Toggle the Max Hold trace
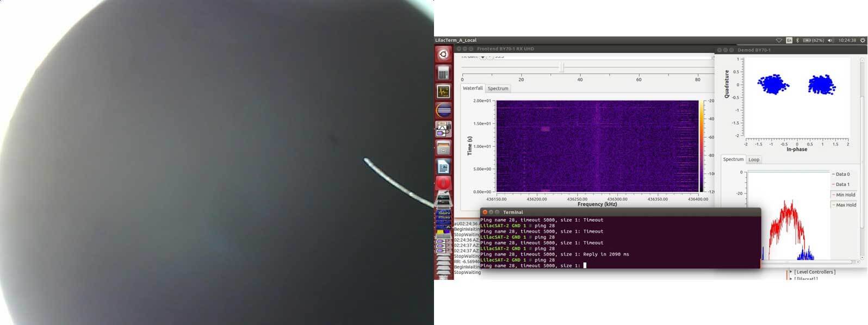This screenshot has width=868, height=325. click(x=844, y=205)
